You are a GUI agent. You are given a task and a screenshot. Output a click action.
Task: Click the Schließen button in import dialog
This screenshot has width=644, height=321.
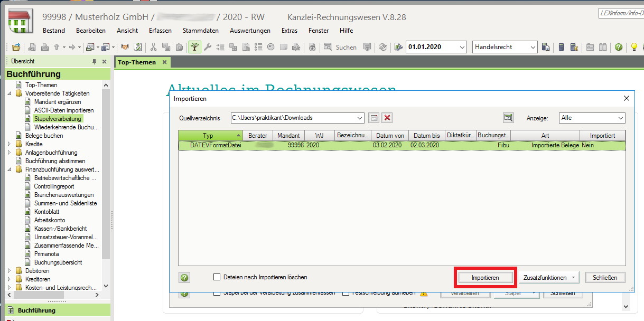tap(604, 278)
